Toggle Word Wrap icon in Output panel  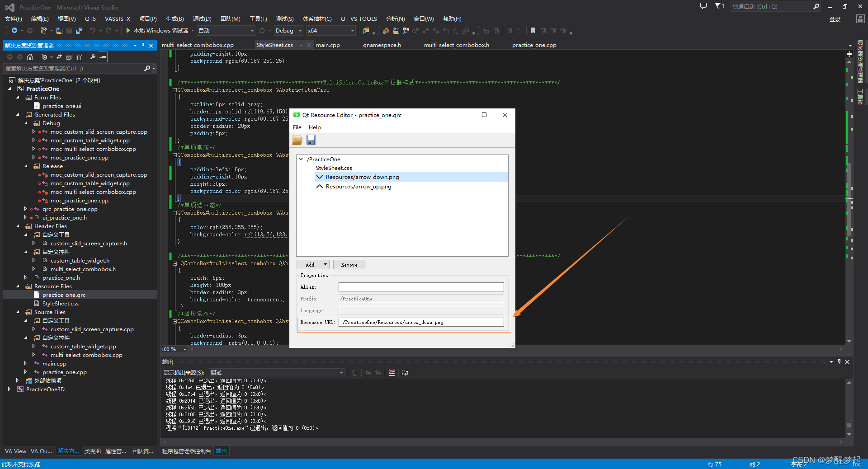tap(405, 373)
